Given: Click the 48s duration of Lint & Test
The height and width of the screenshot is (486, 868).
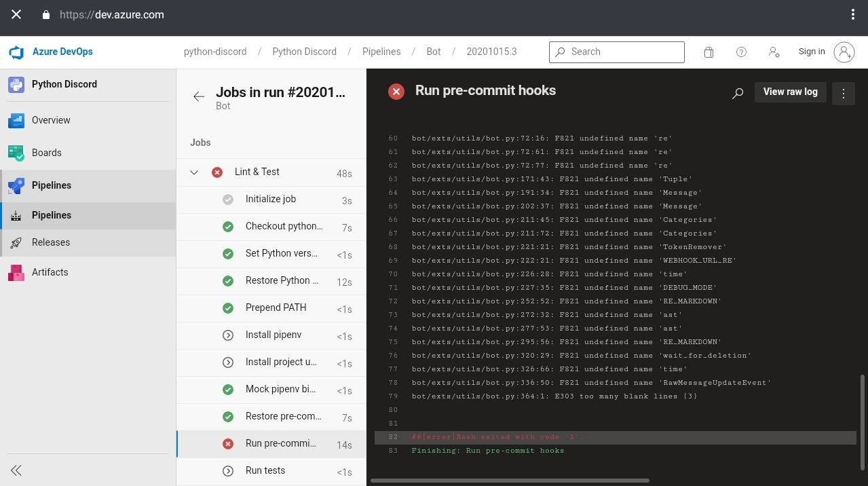Looking at the screenshot, I should [344, 174].
